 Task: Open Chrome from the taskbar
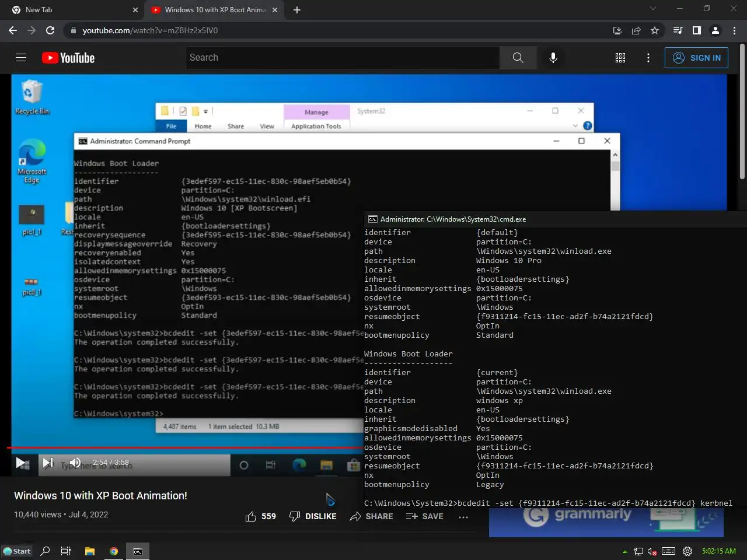coord(114,551)
